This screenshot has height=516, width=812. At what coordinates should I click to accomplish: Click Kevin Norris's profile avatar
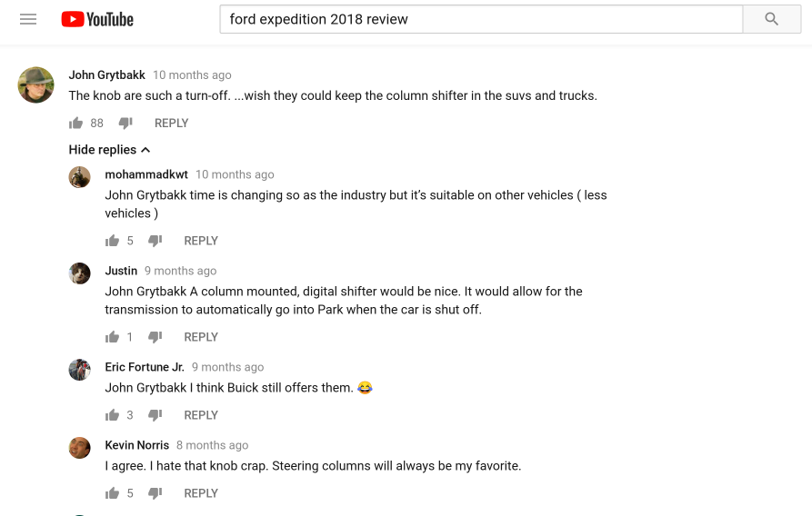[x=80, y=448]
